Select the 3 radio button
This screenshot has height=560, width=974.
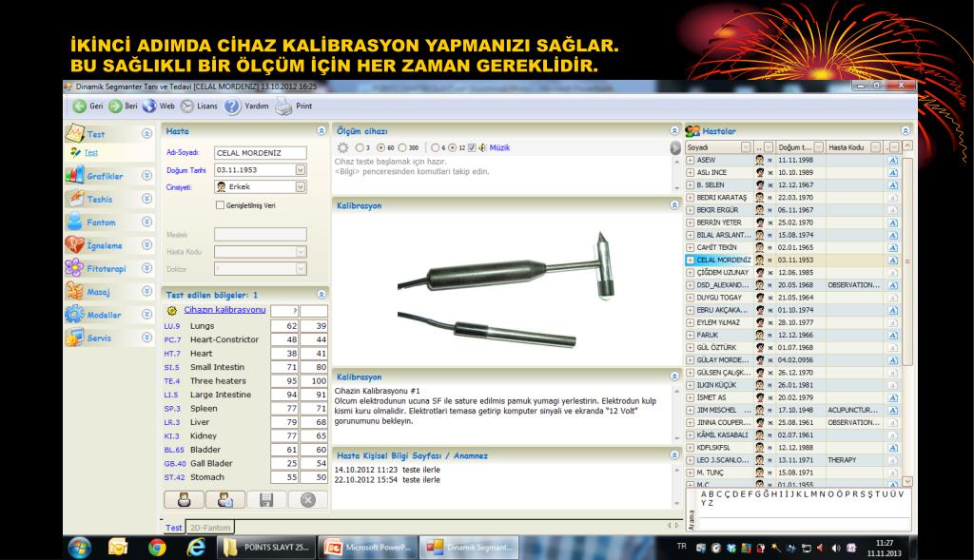[x=359, y=147]
